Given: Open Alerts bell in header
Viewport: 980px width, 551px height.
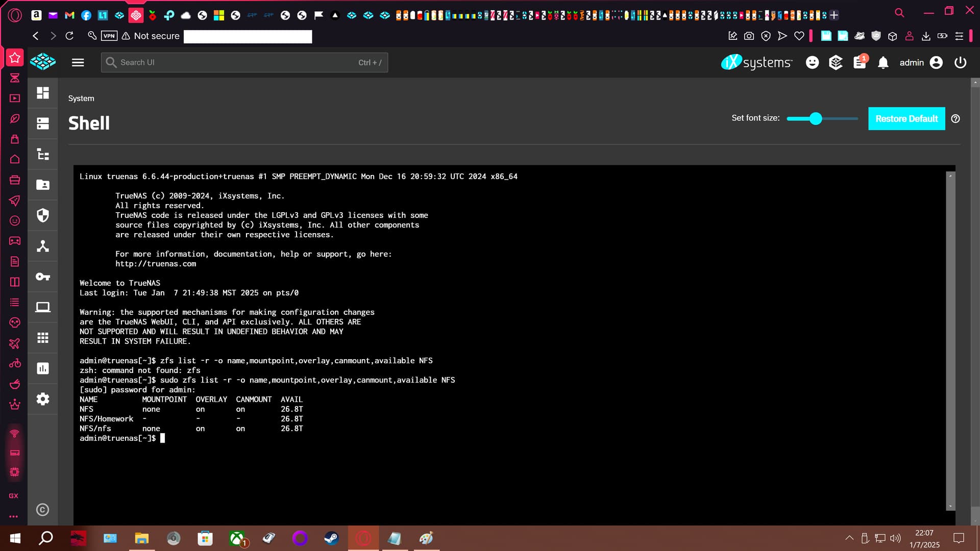Looking at the screenshot, I should 883,62.
